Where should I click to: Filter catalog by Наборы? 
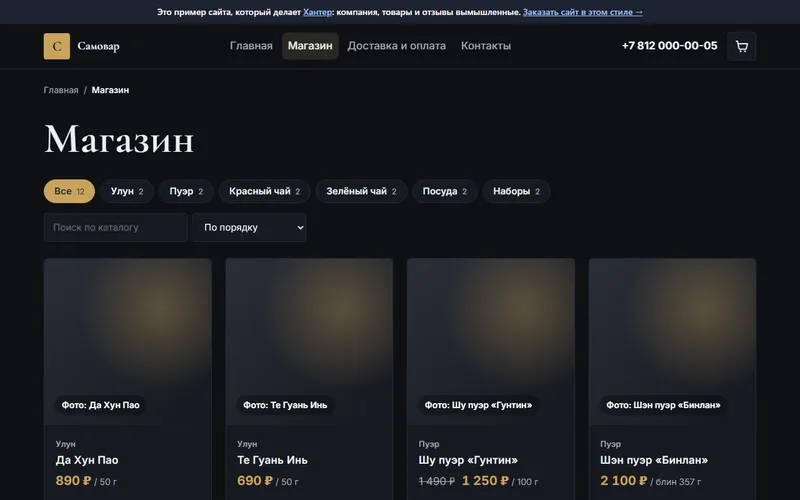516,191
